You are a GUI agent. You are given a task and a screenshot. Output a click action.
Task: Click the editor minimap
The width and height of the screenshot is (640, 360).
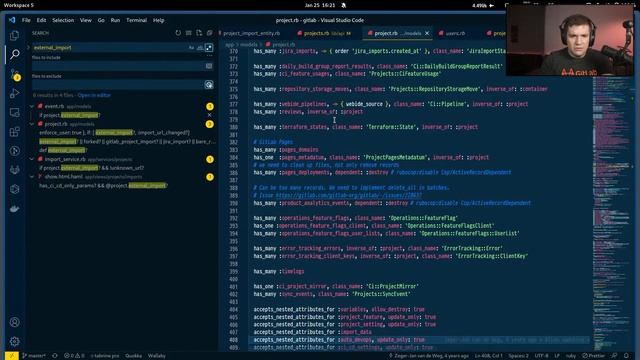point(611,212)
